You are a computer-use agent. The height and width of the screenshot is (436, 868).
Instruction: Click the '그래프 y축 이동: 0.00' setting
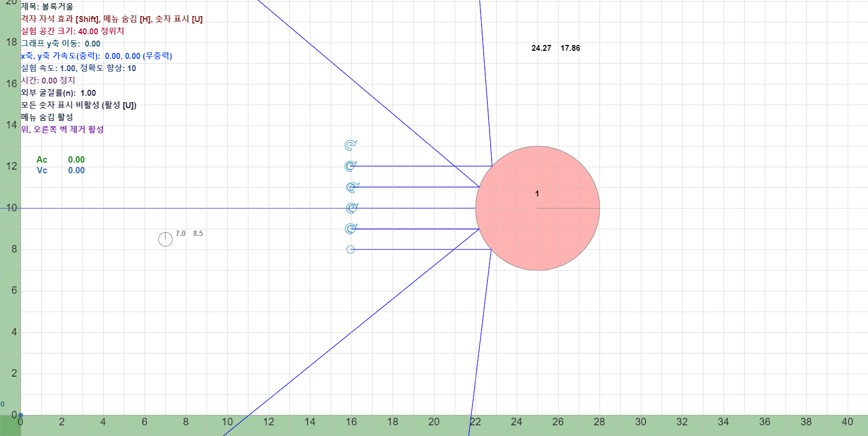[x=60, y=43]
